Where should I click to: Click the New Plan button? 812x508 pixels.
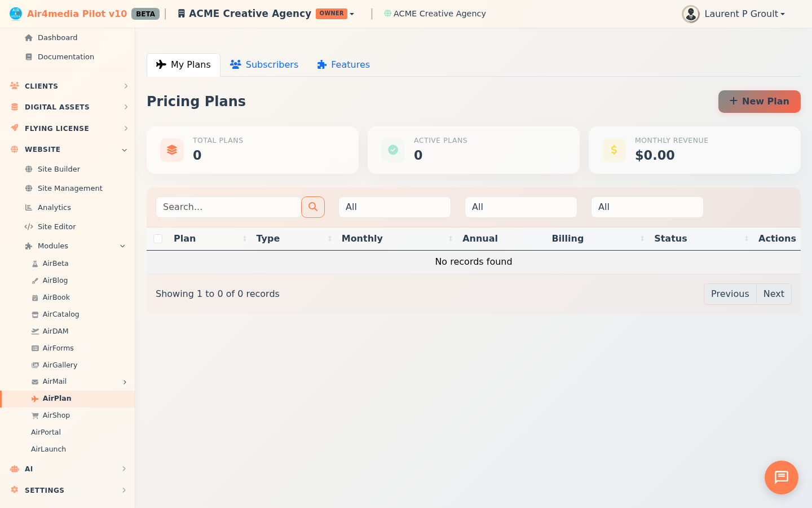(x=759, y=102)
